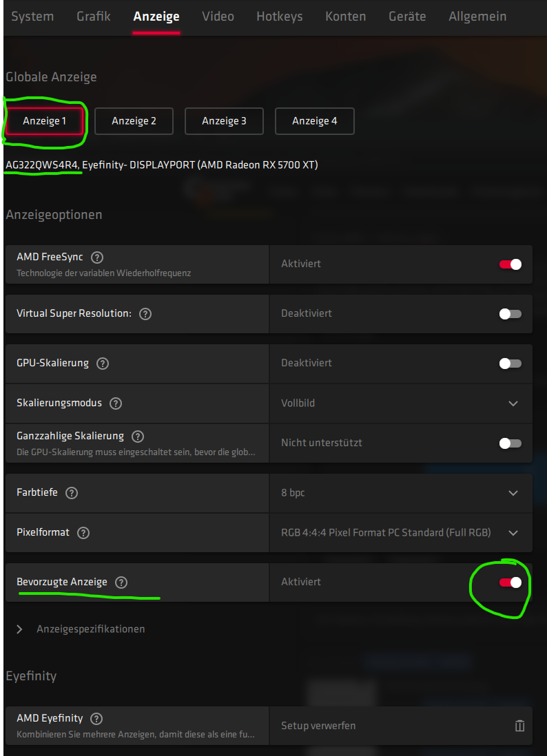The width and height of the screenshot is (547, 756).
Task: Select the Anzeige tab
Action: click(156, 17)
